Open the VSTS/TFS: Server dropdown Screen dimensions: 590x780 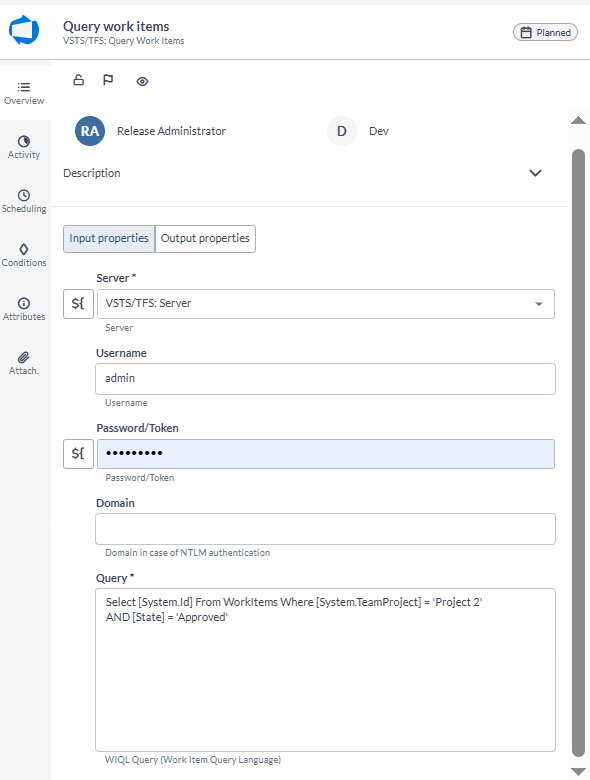pos(326,304)
